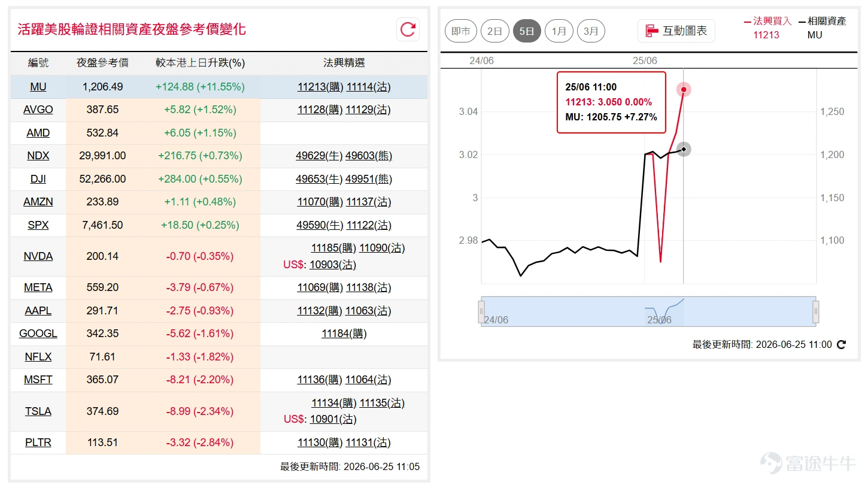Click the refresh icon beside the chart update time
868x485 pixels.
841,344
